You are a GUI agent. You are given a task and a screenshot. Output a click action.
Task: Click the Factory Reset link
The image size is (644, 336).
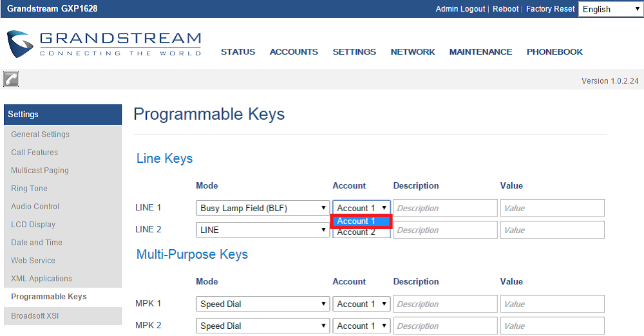point(550,9)
